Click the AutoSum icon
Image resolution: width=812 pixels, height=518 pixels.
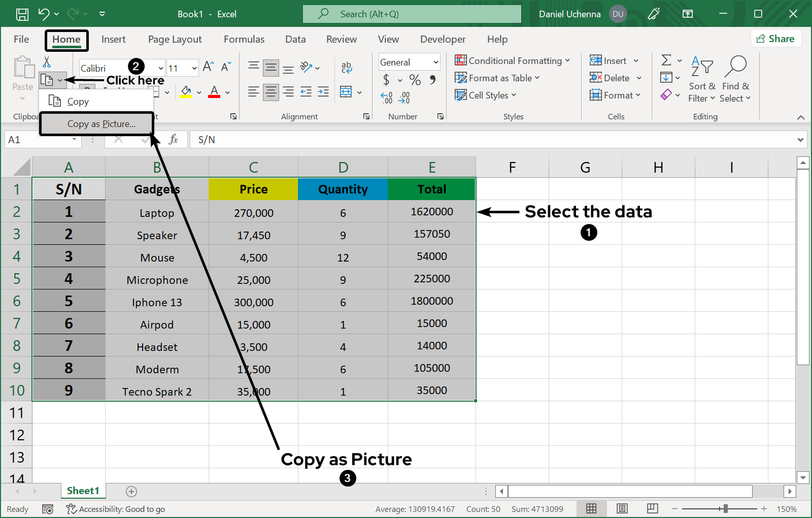click(x=667, y=60)
